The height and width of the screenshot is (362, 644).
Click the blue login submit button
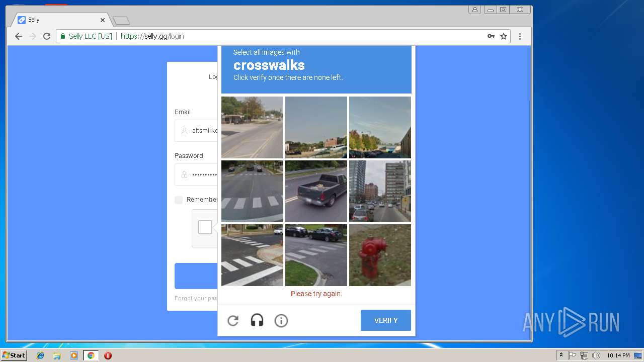pyautogui.click(x=196, y=276)
